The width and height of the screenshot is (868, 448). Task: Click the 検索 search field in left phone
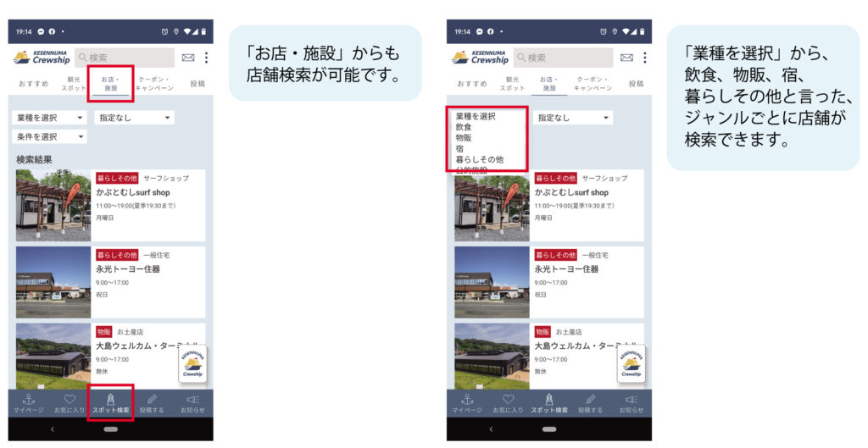click(125, 58)
